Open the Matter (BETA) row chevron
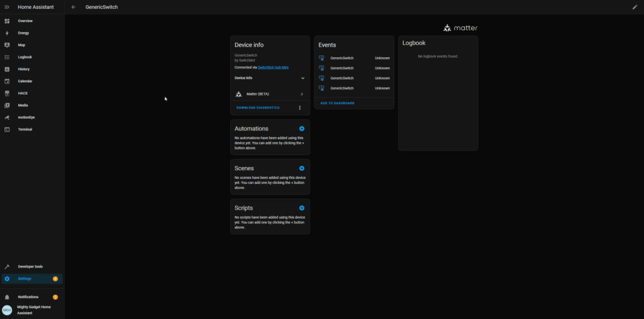The width and height of the screenshot is (644, 319). pyautogui.click(x=302, y=94)
